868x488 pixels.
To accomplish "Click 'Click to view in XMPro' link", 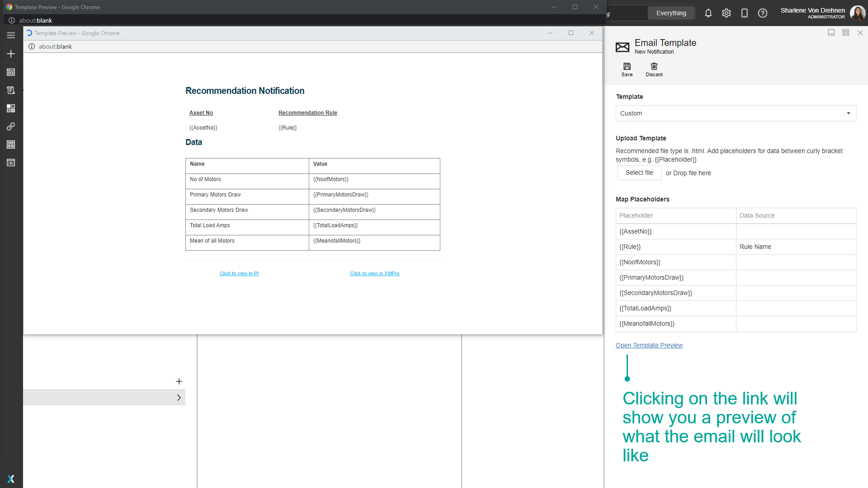I will pyautogui.click(x=374, y=273).
